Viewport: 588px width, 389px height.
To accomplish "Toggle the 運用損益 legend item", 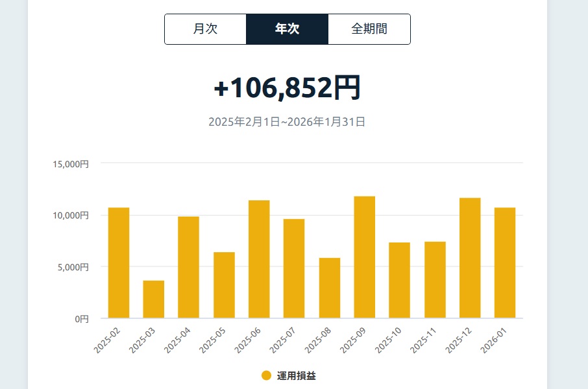I will pos(296,375).
